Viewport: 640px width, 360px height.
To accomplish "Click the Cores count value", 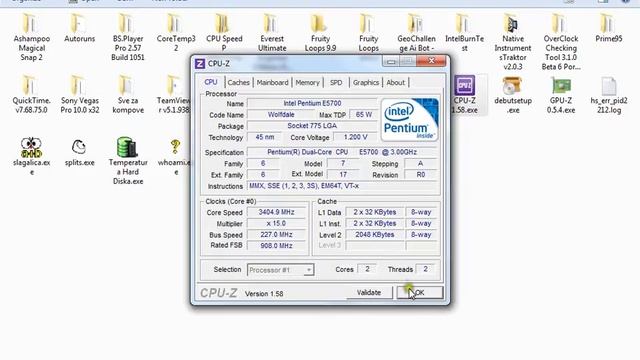I will pyautogui.click(x=367, y=269).
